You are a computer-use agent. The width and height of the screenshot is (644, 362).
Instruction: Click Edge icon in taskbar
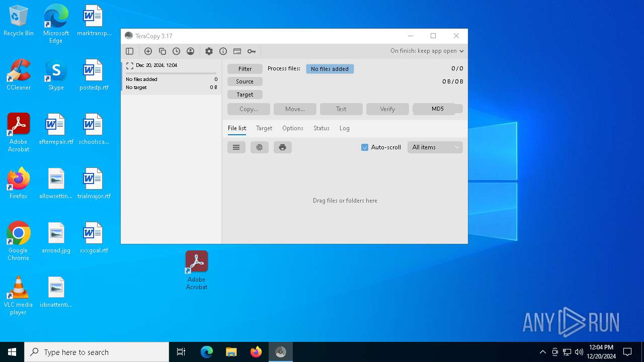(x=207, y=352)
